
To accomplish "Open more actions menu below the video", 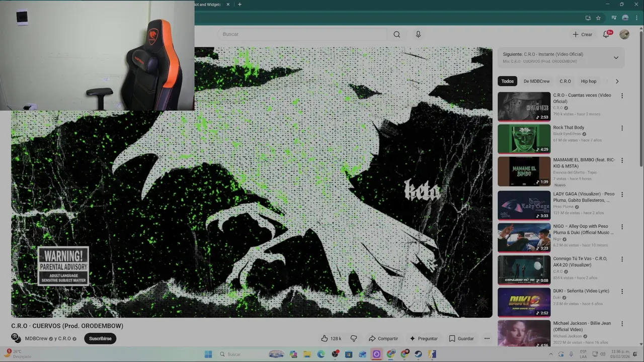I will (487, 338).
